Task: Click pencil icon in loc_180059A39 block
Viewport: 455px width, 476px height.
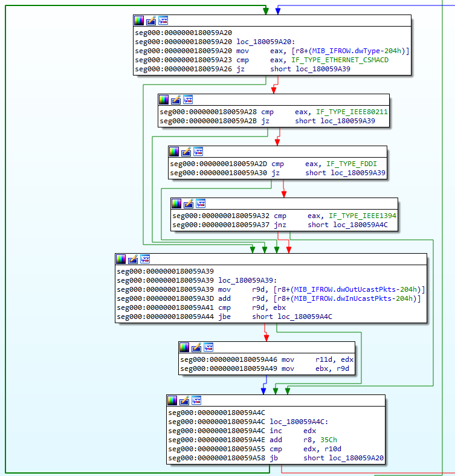Action: pyautogui.click(x=133, y=259)
